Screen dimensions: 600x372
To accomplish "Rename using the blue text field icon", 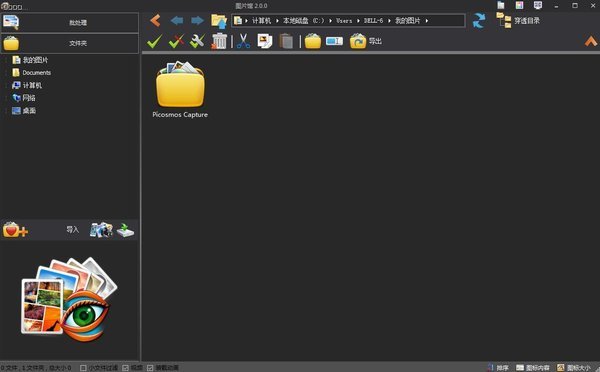I will coord(334,41).
